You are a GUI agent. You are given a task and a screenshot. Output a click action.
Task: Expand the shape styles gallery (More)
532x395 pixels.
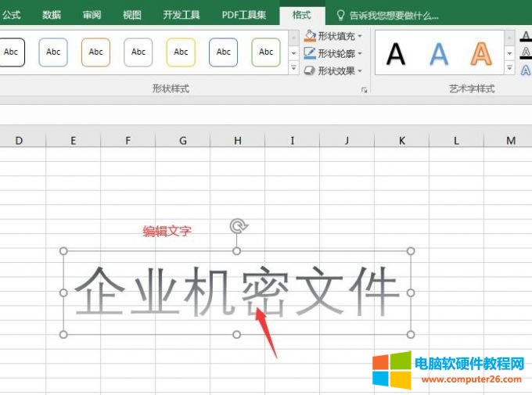click(294, 68)
